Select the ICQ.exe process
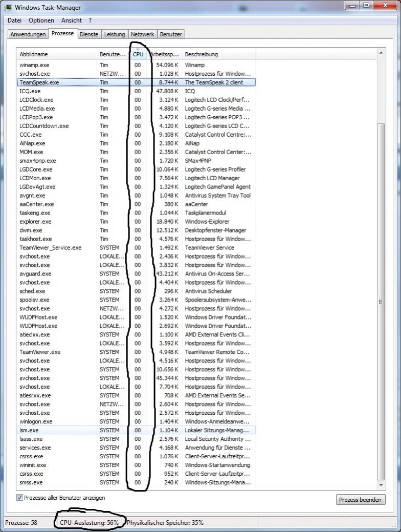This screenshot has width=401, height=532. click(x=136, y=91)
